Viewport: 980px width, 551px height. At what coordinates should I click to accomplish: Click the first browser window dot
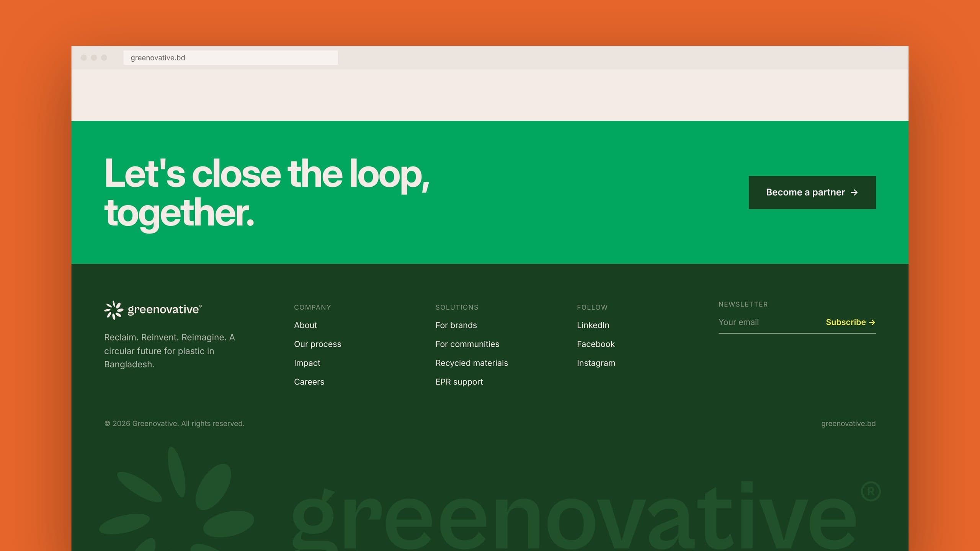click(84, 58)
